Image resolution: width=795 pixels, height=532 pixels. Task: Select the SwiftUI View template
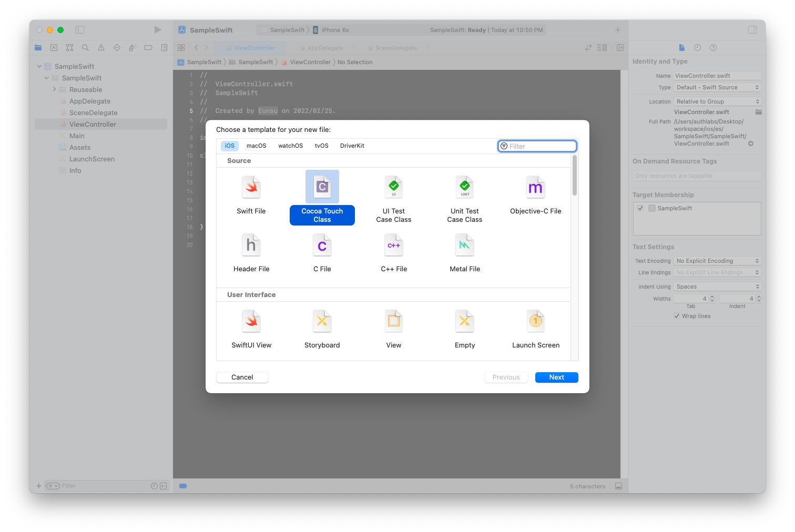(251, 330)
